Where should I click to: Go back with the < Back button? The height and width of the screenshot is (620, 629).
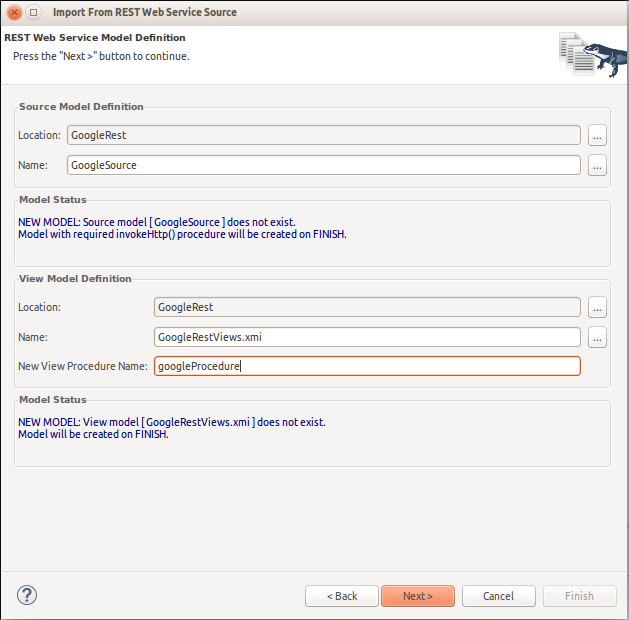tap(342, 596)
